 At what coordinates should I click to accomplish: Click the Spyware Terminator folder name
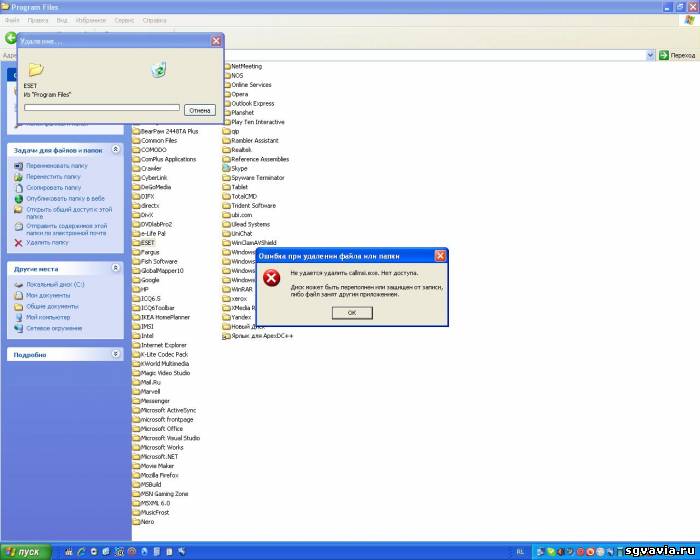[x=258, y=178]
